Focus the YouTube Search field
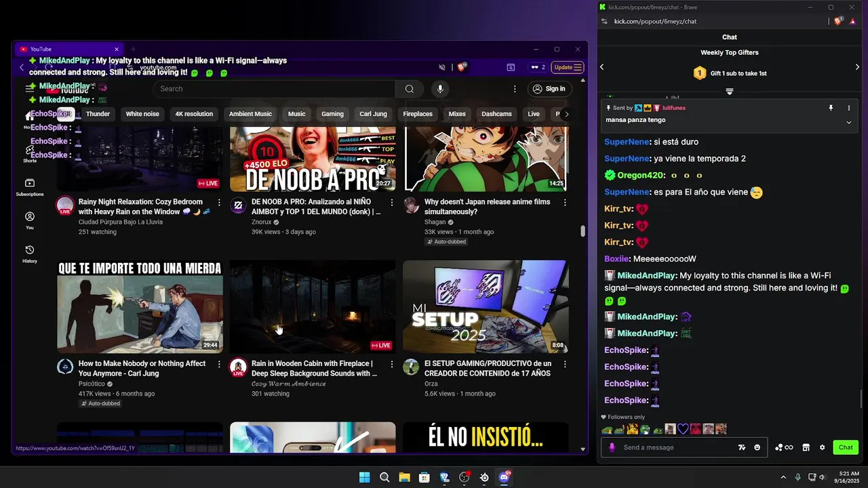 point(274,89)
